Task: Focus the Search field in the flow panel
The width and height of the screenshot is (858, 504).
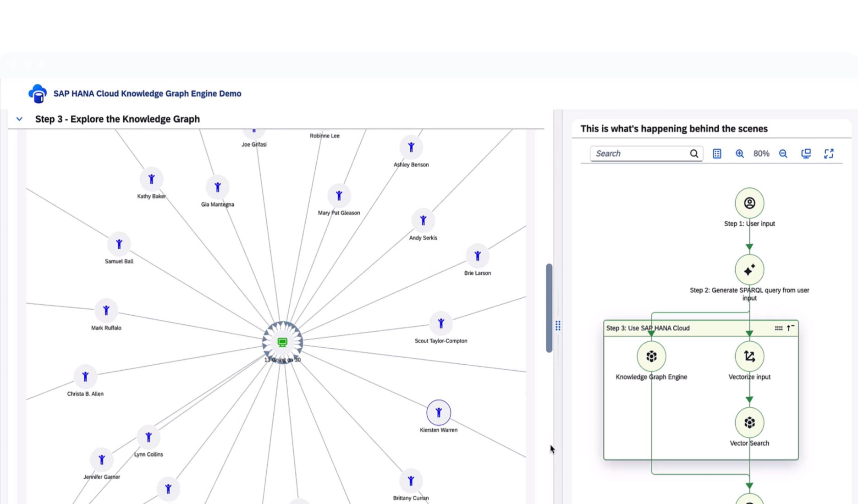Action: [x=646, y=153]
